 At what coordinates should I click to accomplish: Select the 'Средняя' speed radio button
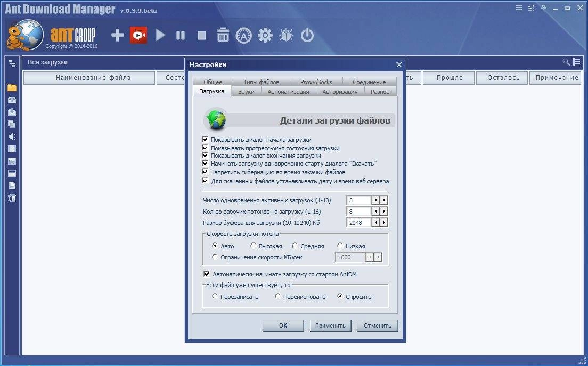coord(295,246)
